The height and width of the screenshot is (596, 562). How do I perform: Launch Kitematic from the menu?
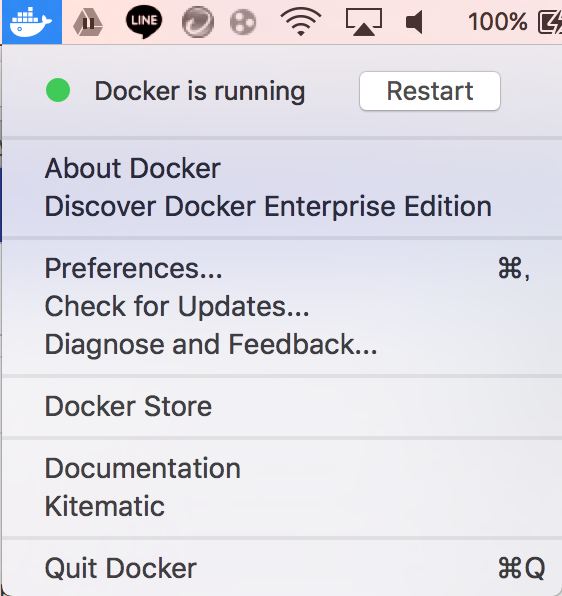(105, 506)
